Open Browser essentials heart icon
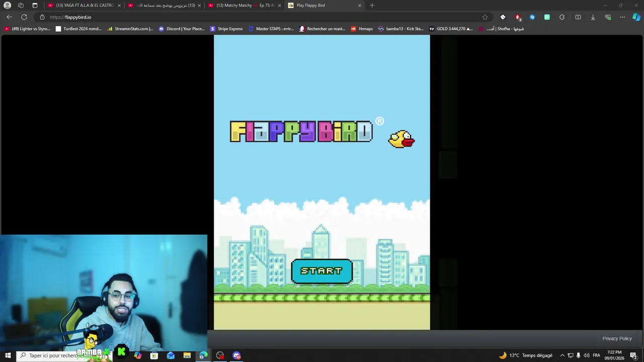644x362 pixels. click(x=608, y=17)
